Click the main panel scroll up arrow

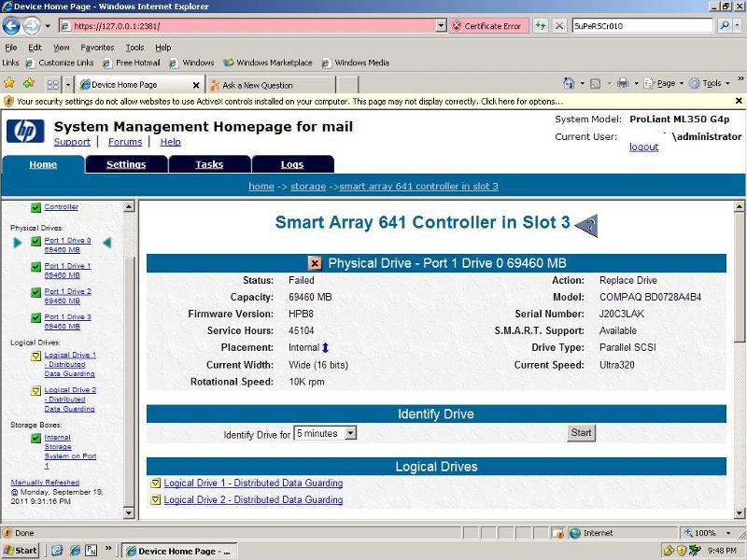coord(739,206)
